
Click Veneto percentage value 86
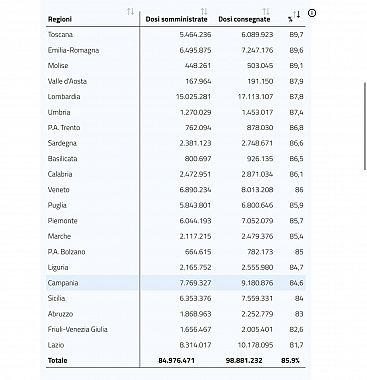pos(299,190)
